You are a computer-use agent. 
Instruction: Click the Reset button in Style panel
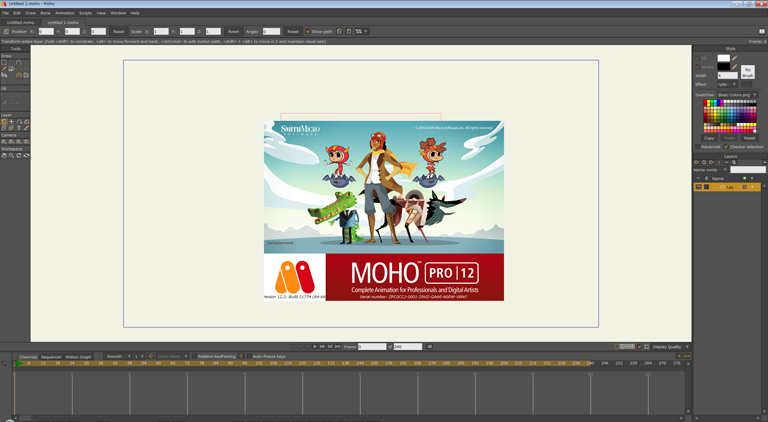pos(749,138)
